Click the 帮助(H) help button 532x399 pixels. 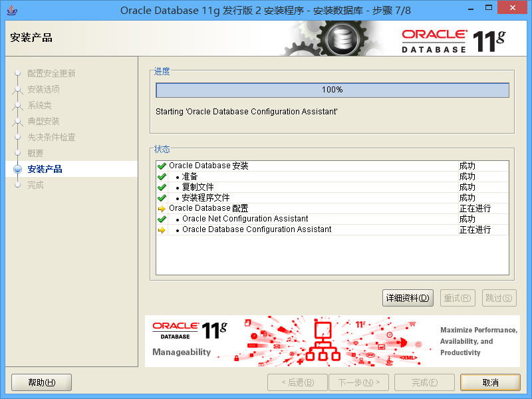point(41,382)
